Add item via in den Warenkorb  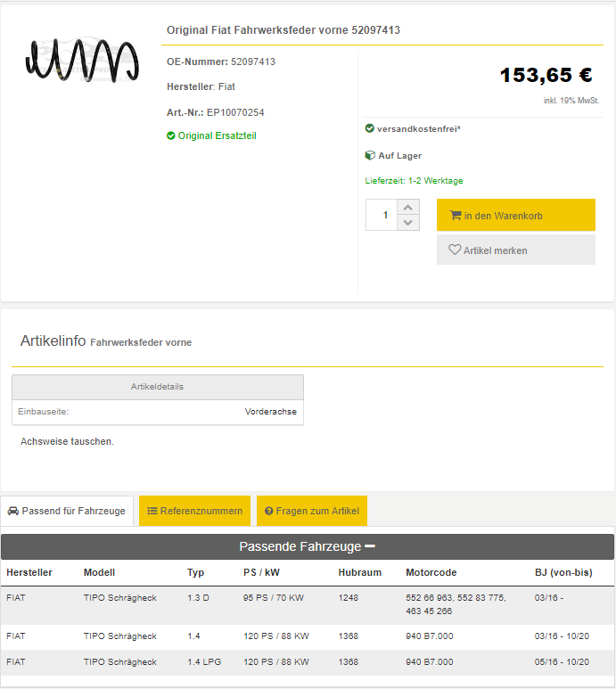(x=515, y=216)
